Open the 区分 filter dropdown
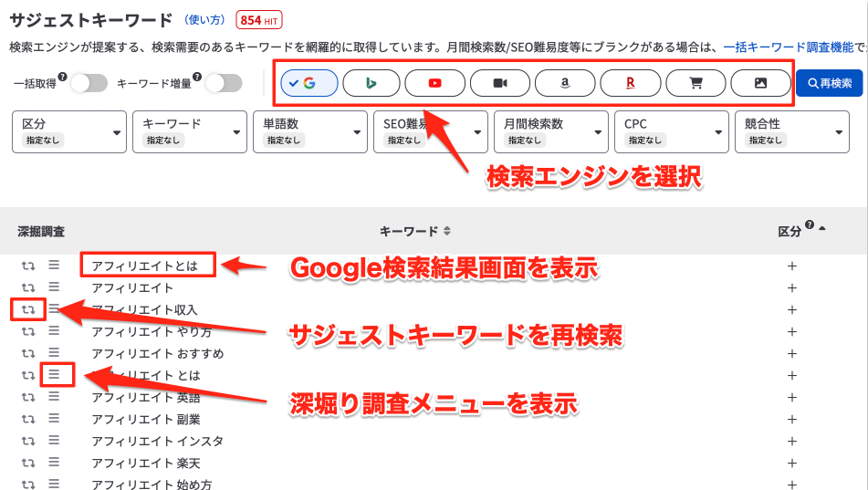The width and height of the screenshot is (868, 490). click(69, 131)
